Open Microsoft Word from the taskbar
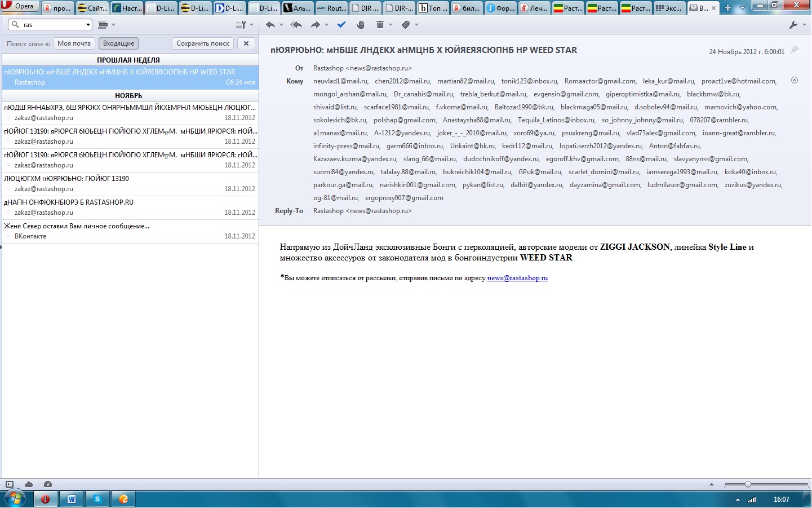The image size is (812, 508). point(72,499)
